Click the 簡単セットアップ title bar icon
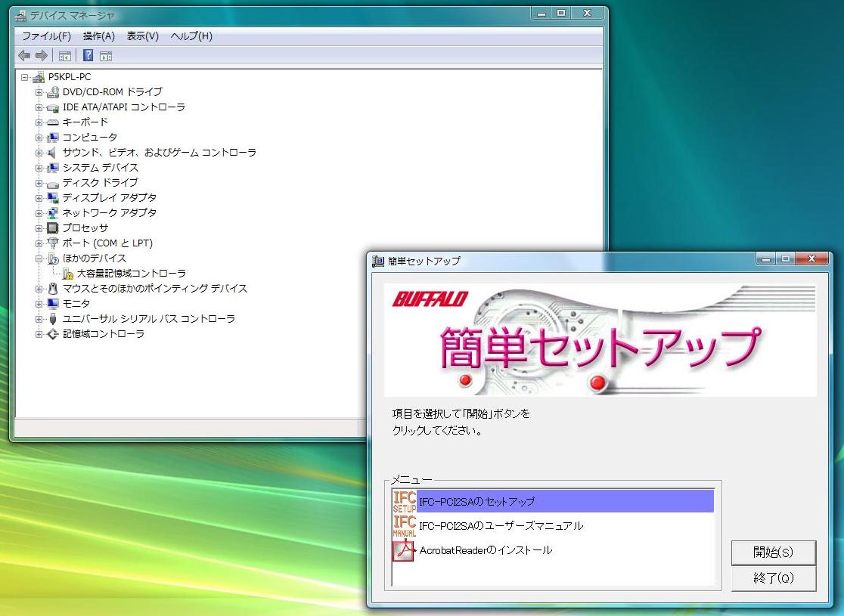Viewport: 844px width, 616px height. (378, 262)
